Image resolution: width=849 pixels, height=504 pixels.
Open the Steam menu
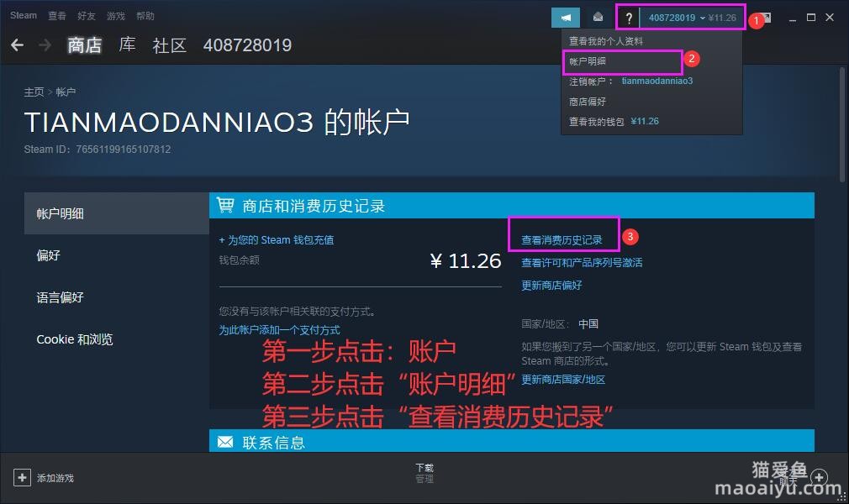pyautogui.click(x=24, y=16)
